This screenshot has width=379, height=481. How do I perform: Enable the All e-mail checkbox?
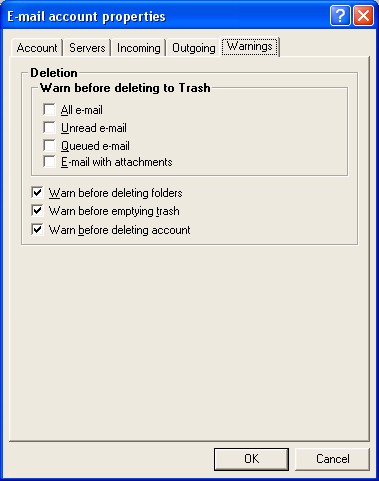(x=49, y=109)
